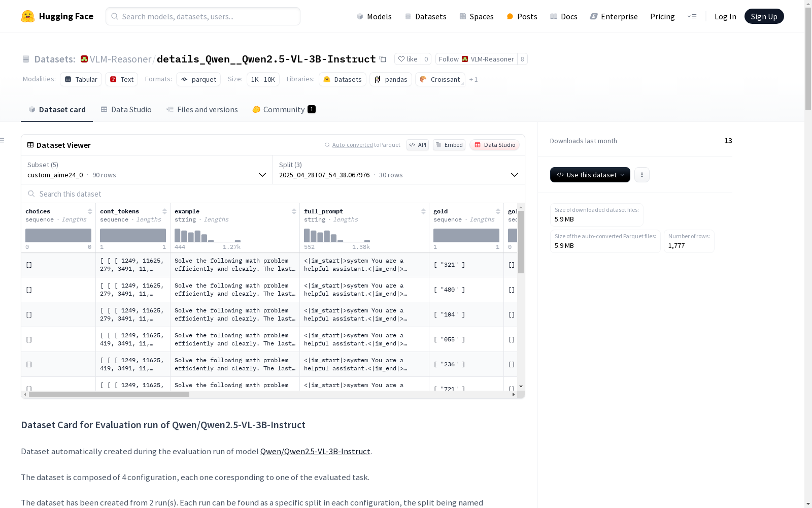Filter by parquet format tag
The width and height of the screenshot is (812, 508).
(x=198, y=79)
